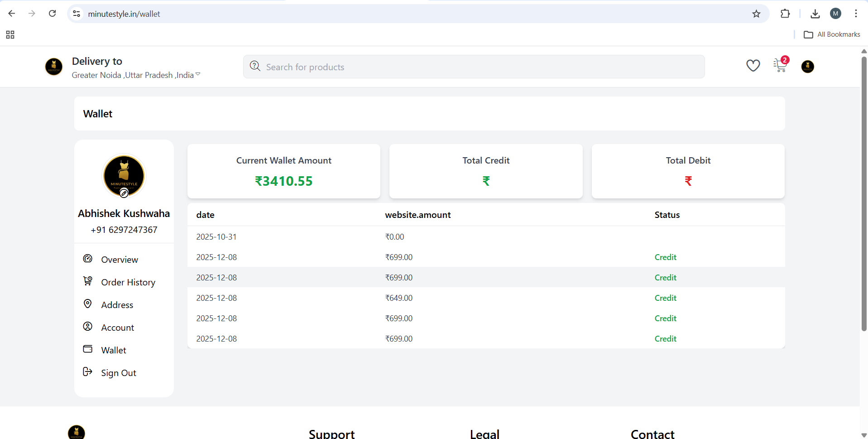The width and height of the screenshot is (868, 439).
Task: Click the page's vertical scrollbar
Action: click(863, 195)
